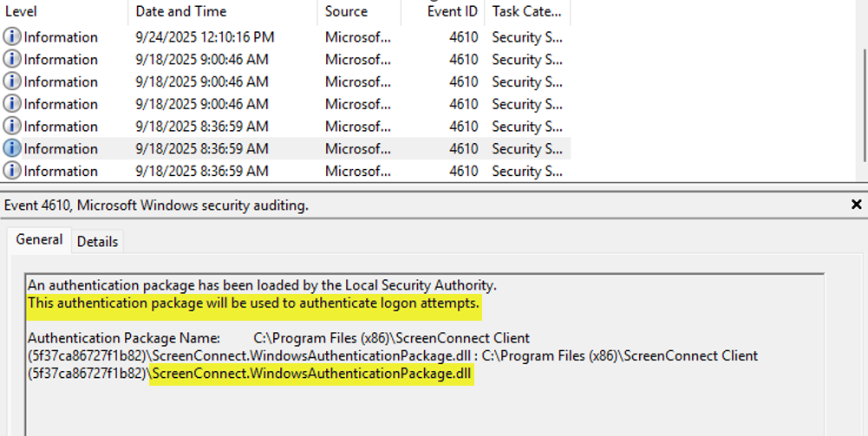Image resolution: width=868 pixels, height=436 pixels.
Task: Sort by the Date and Time column header
Action: pos(223,11)
